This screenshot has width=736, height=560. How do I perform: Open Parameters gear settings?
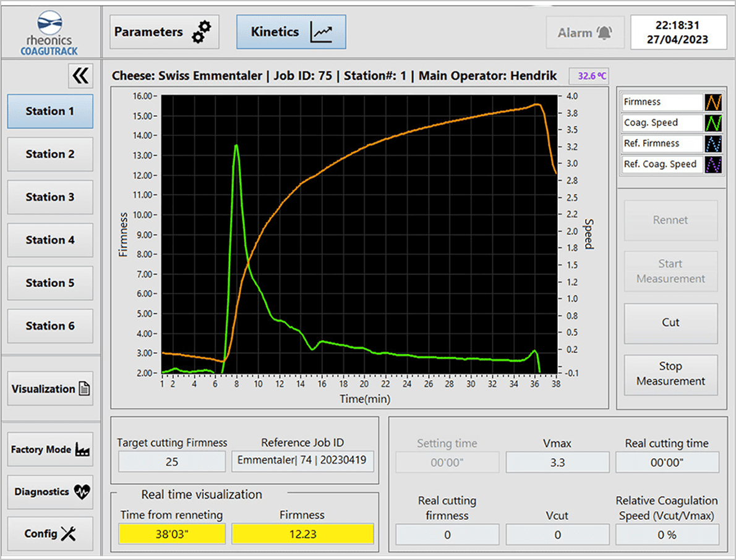165,32
